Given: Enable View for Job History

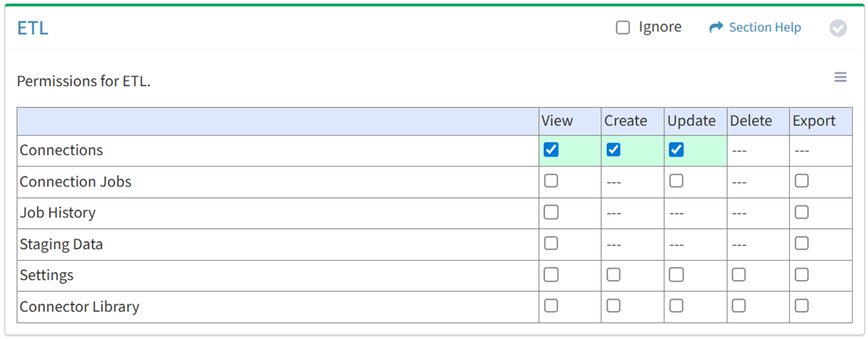Looking at the screenshot, I should (551, 212).
